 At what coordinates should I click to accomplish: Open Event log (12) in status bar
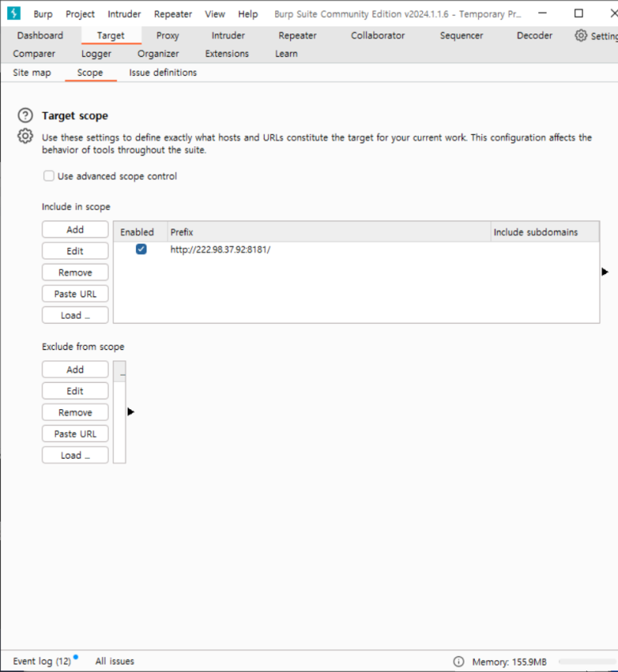pyautogui.click(x=42, y=662)
